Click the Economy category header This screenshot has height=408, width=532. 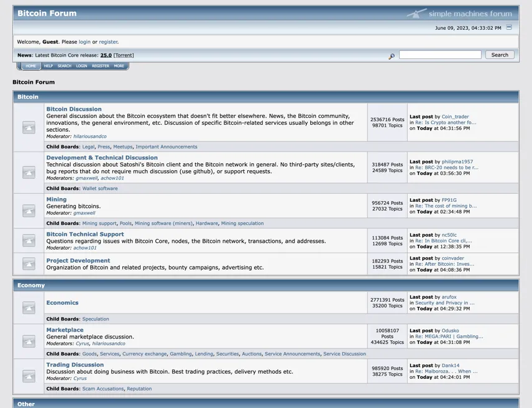(x=266, y=285)
